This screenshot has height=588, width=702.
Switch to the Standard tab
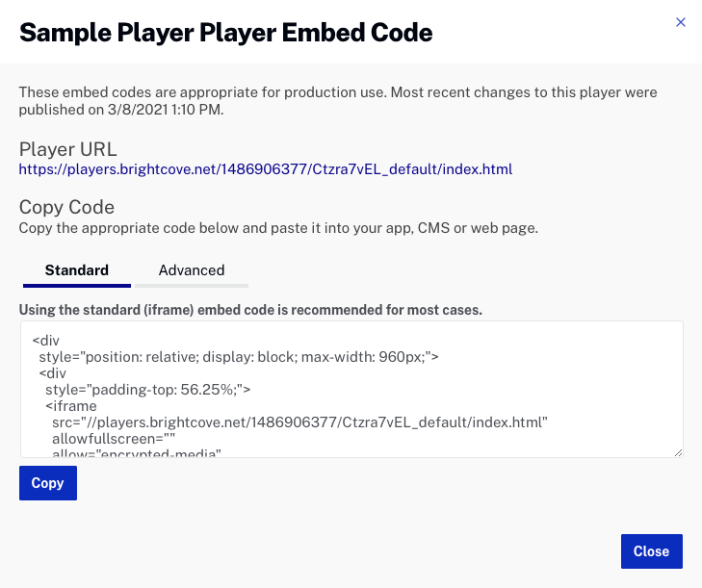coord(77,270)
